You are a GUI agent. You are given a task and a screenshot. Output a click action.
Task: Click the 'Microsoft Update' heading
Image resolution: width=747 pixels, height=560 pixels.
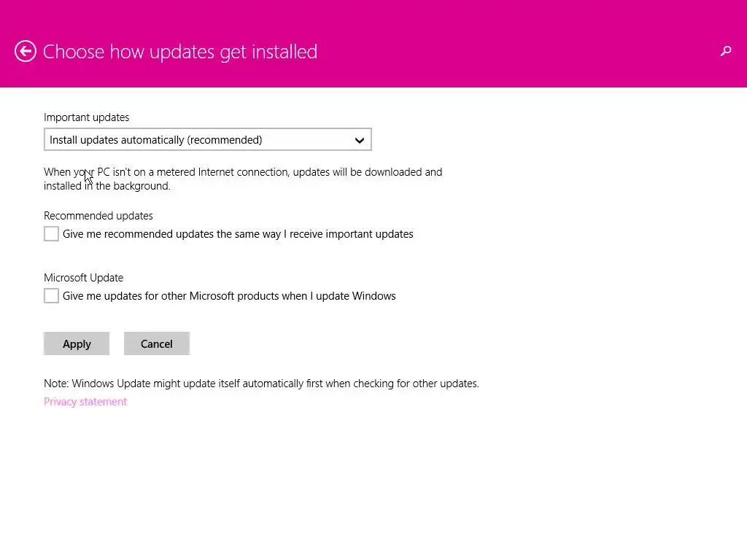83,278
